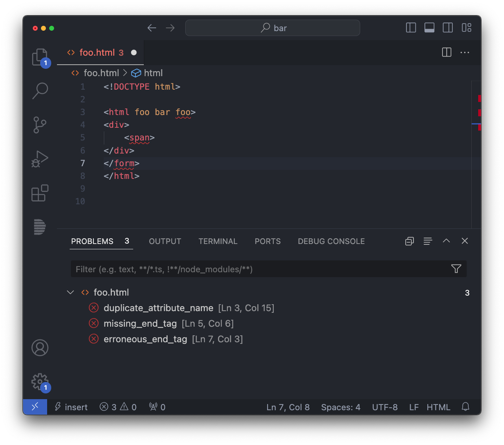Screen dimensions: 504x445
Task: Click the breadcrumb chevron separator
Action: pos(125,73)
